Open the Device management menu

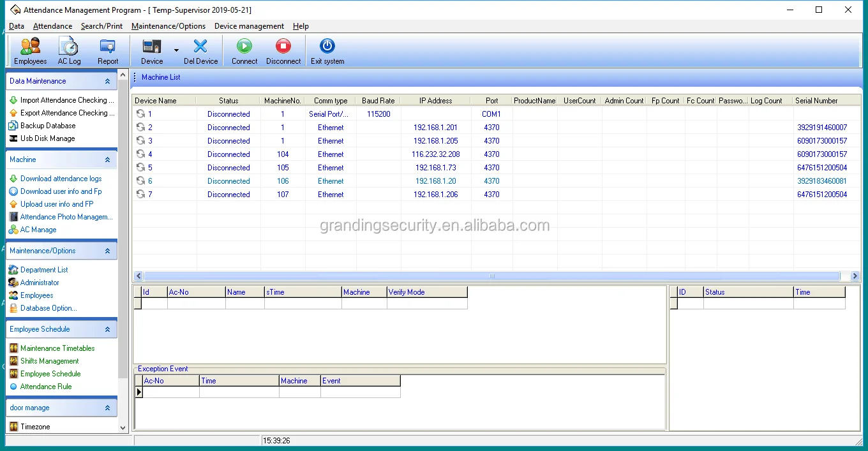click(249, 26)
